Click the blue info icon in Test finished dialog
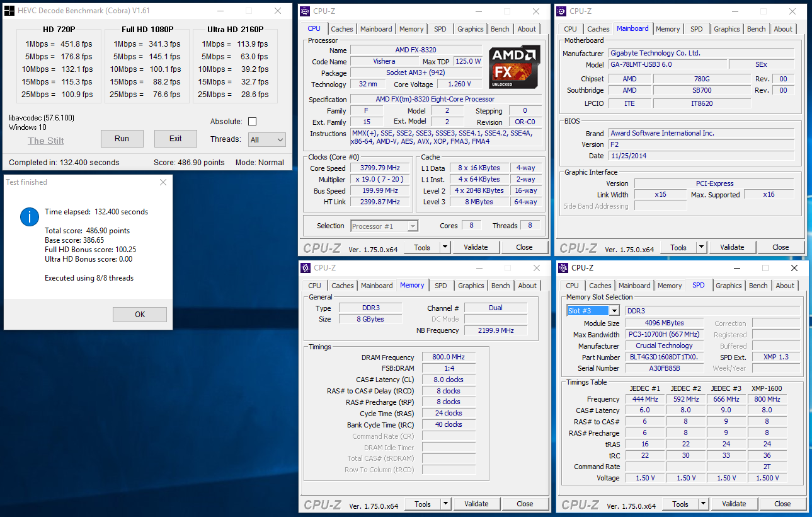 pyautogui.click(x=30, y=217)
